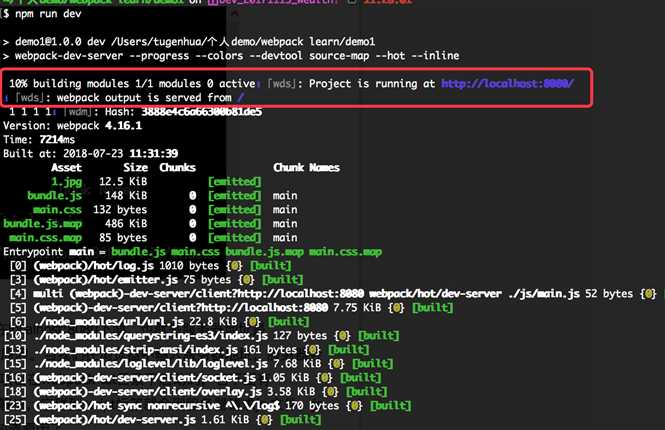The image size is (665, 430).
Task: Click 'client/socket.js 1.05 KiB' module line
Action: click(193, 378)
